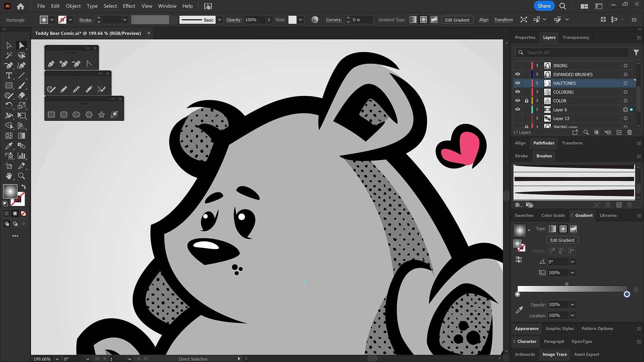Open the stroke weight dropdown
The width and height of the screenshot is (644, 362).
pyautogui.click(x=125, y=20)
